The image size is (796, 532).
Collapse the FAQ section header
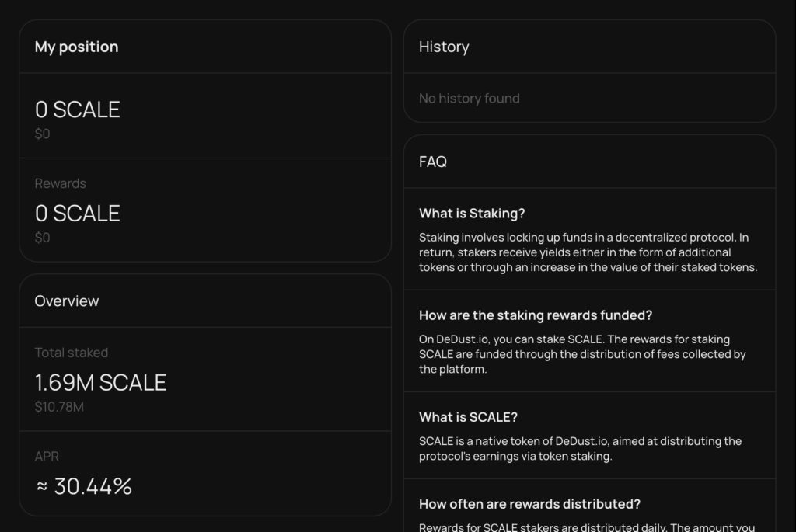pyautogui.click(x=432, y=162)
